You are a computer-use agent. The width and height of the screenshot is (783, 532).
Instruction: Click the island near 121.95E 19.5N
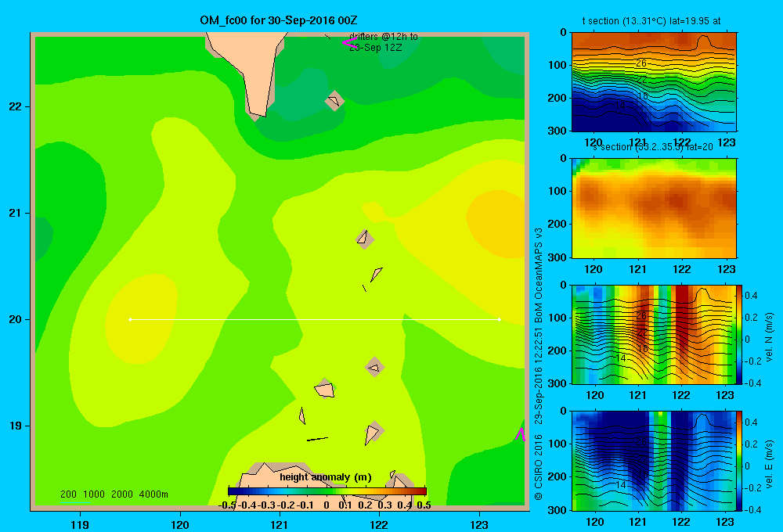[374, 367]
